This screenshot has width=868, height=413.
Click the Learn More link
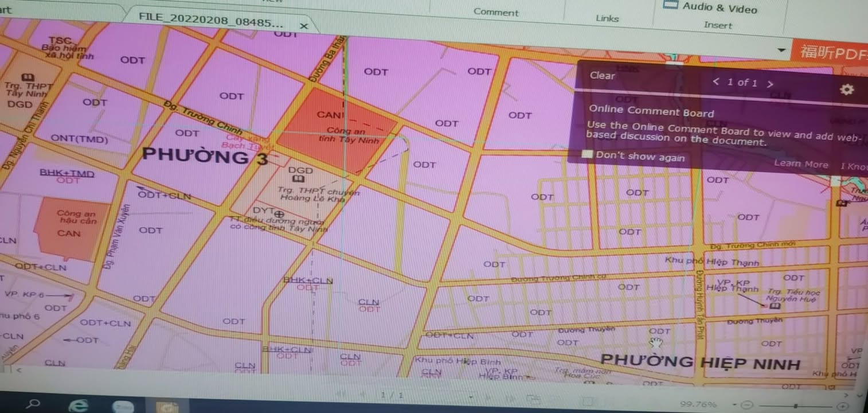coord(801,163)
